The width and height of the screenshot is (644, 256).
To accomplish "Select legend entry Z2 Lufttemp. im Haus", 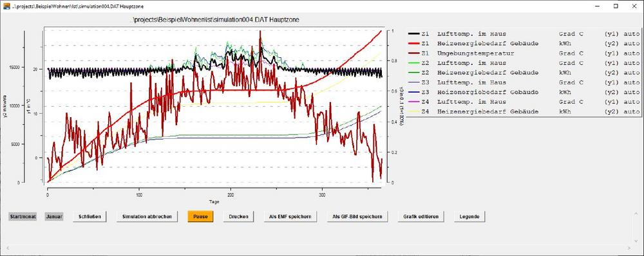I will (x=524, y=63).
